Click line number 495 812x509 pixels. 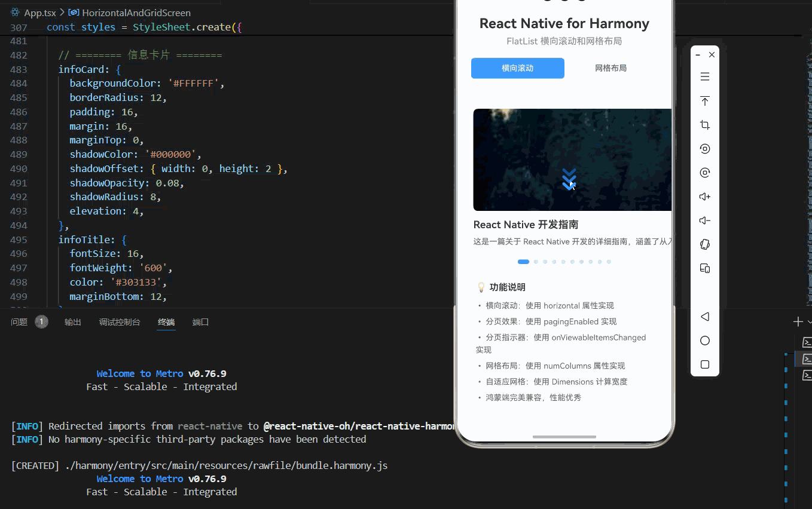pyautogui.click(x=19, y=240)
